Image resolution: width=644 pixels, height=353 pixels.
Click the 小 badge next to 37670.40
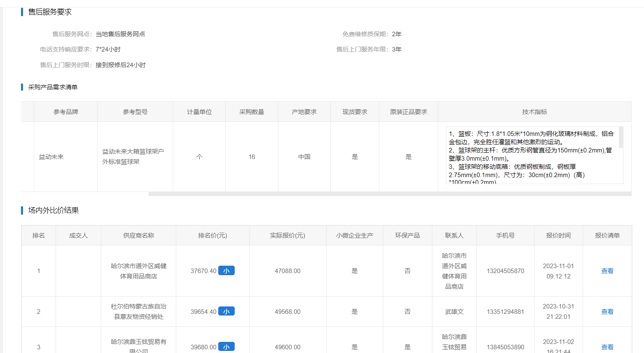pyautogui.click(x=226, y=271)
